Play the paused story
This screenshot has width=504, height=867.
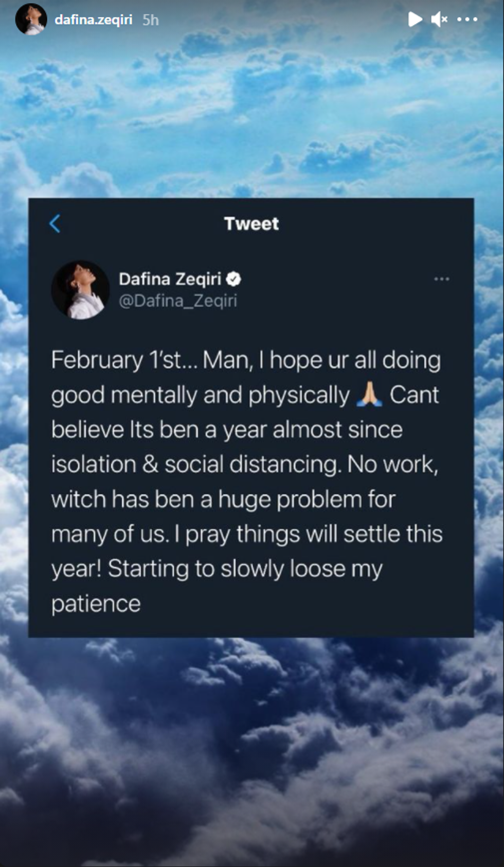click(415, 20)
